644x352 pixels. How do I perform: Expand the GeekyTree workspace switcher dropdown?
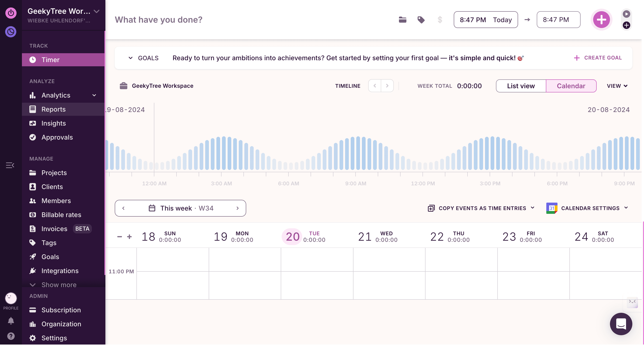point(97,11)
